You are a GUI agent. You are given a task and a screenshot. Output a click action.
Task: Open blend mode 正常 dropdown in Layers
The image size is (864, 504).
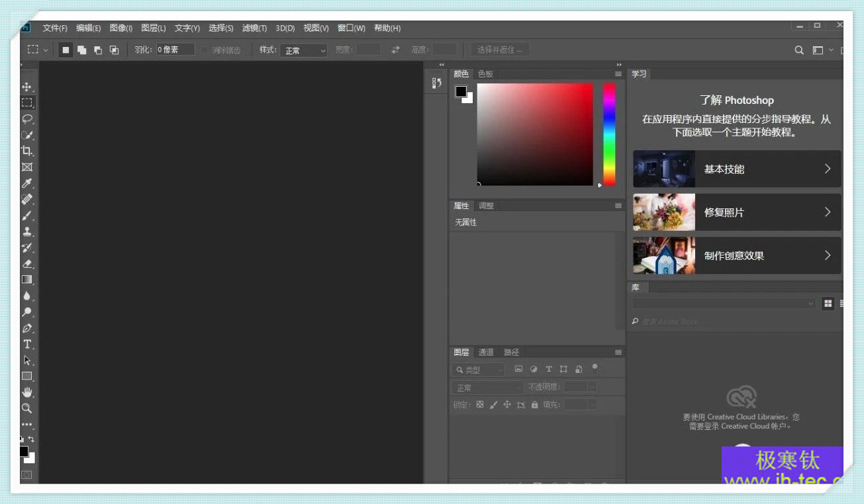[488, 388]
